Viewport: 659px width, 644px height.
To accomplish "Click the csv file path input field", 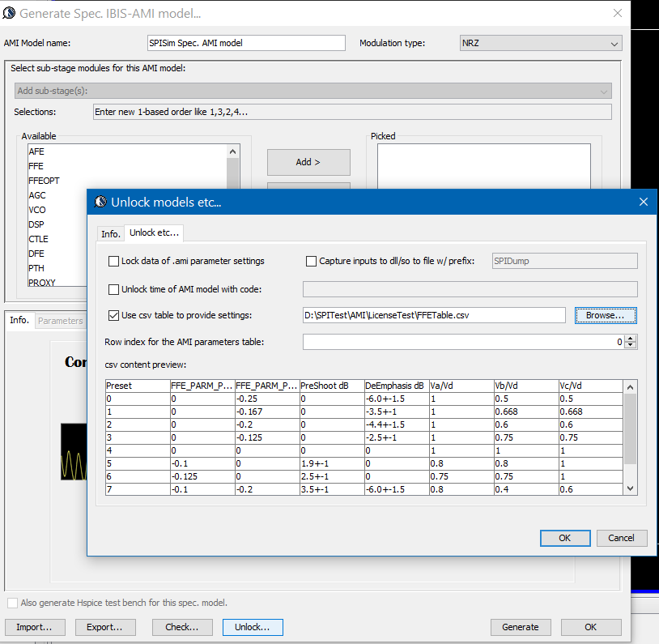I will pos(434,315).
